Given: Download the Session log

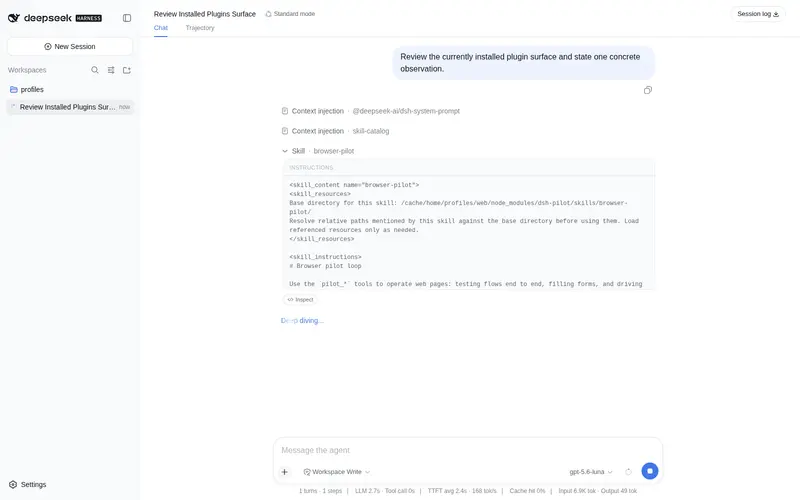Looking at the screenshot, I should click(758, 14).
